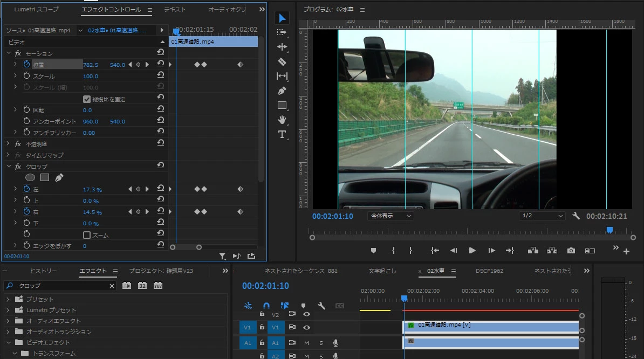The image size is (644, 359).
Task: Clear the effects search field
Action: pyautogui.click(x=112, y=286)
